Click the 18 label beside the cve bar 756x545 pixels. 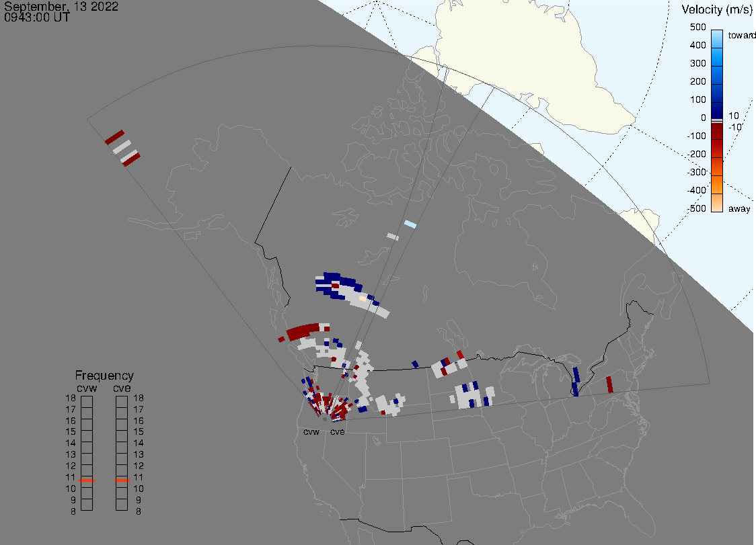tap(139, 398)
